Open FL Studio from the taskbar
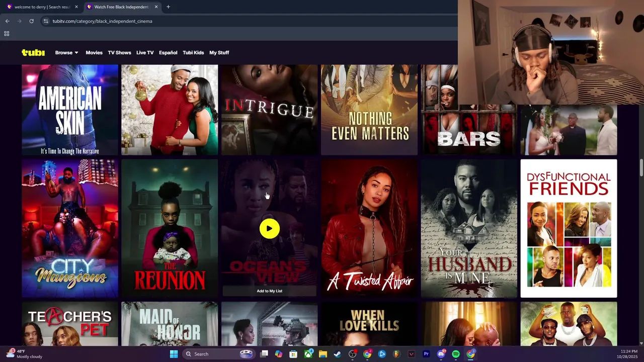This screenshot has height=362, width=644. click(396, 354)
